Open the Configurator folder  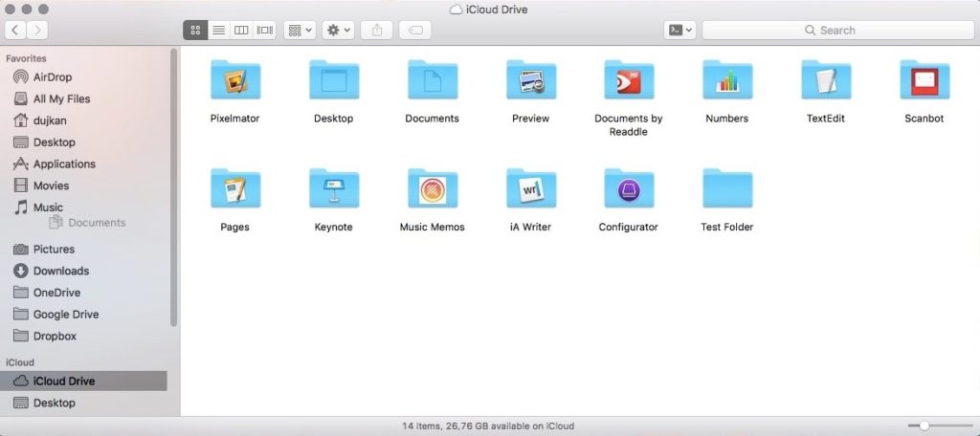click(629, 188)
